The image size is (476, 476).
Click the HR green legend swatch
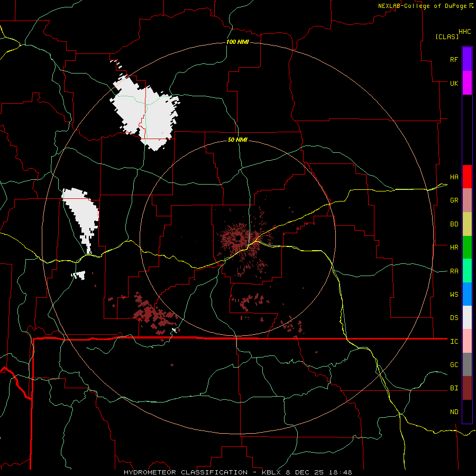pyautogui.click(x=467, y=247)
